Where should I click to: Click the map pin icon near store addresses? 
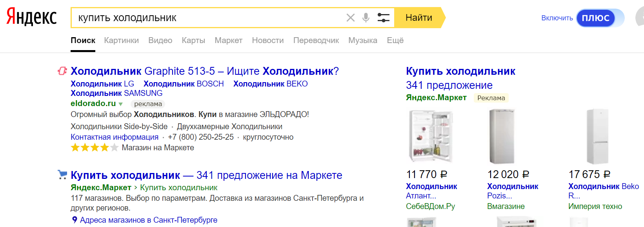point(75,220)
